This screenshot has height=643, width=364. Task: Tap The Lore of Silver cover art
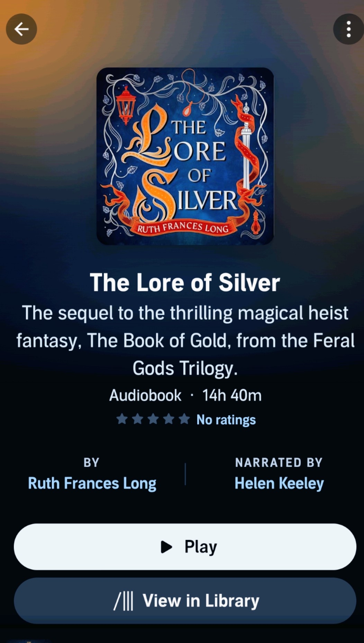point(185,156)
